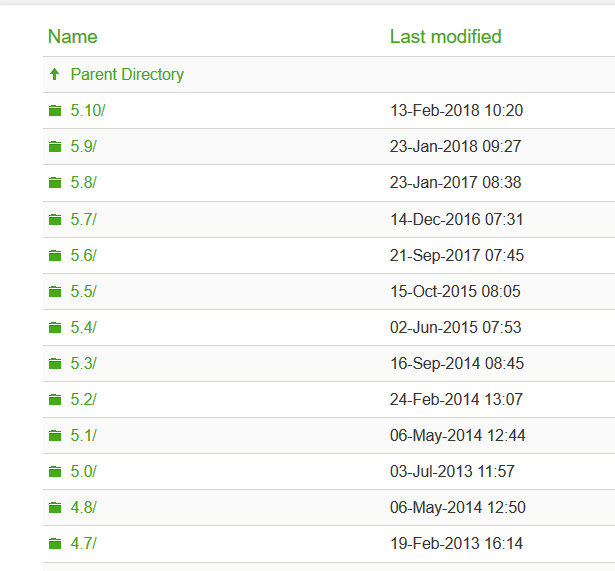
Task: Sort by the Last modified column header
Action: [x=446, y=37]
